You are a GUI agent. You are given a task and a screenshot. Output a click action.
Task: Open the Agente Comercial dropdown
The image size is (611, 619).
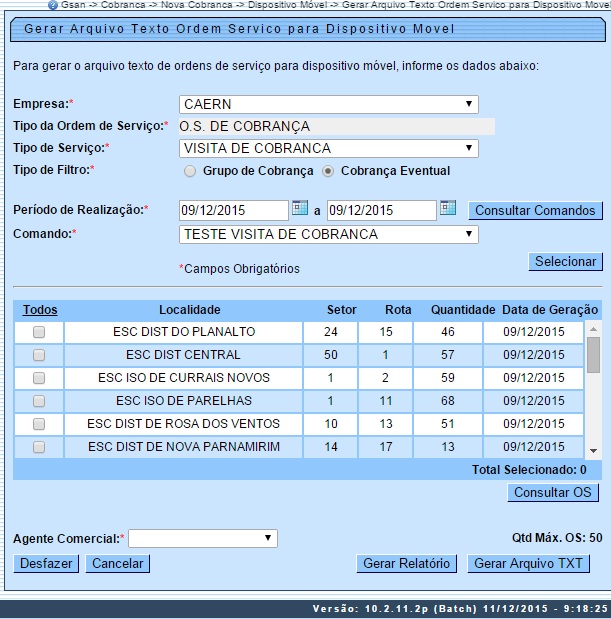click(x=202, y=539)
